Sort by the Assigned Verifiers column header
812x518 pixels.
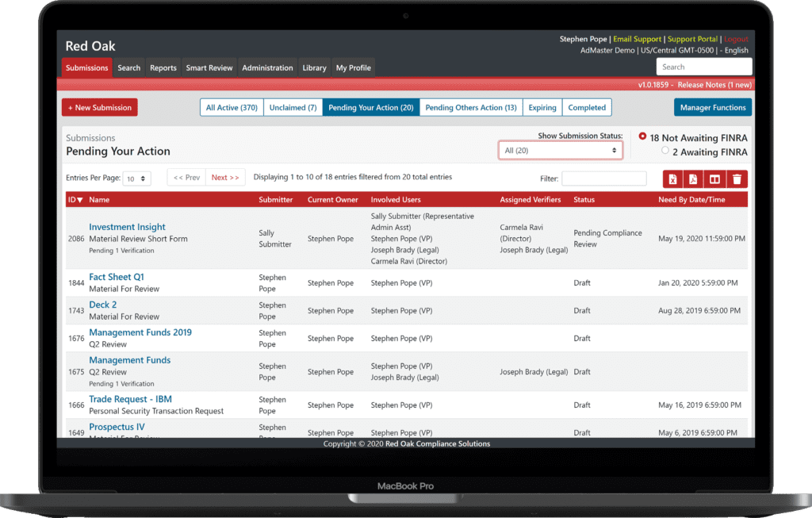tap(530, 200)
